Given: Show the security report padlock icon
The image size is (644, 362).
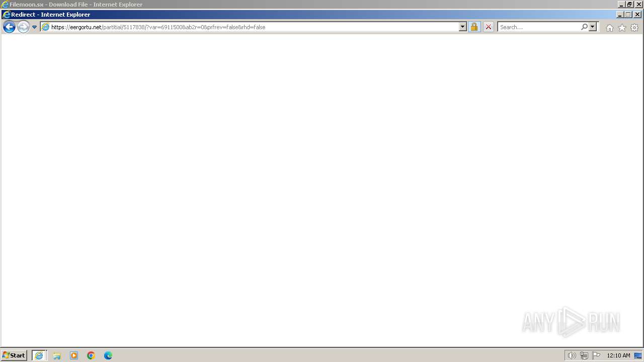Looking at the screenshot, I should tap(474, 27).
